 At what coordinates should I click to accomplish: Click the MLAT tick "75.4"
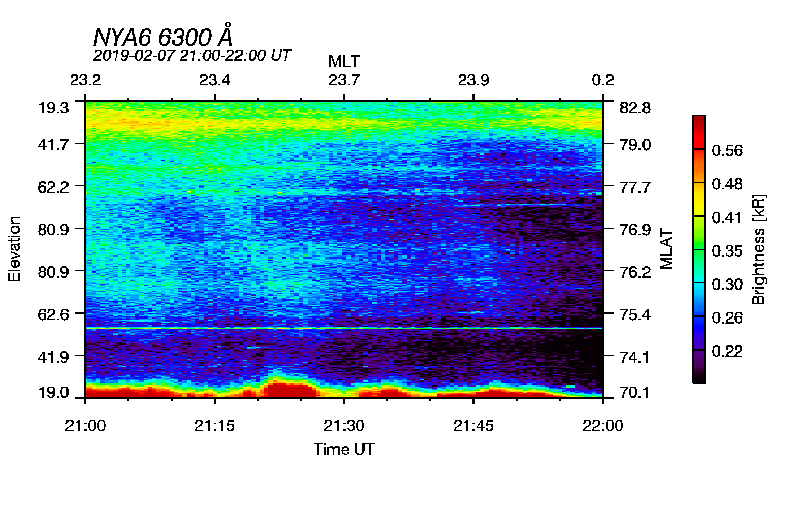635,314
